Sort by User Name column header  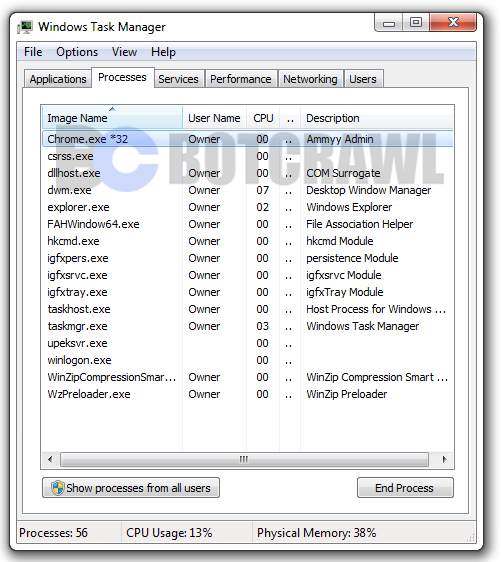coord(214,118)
